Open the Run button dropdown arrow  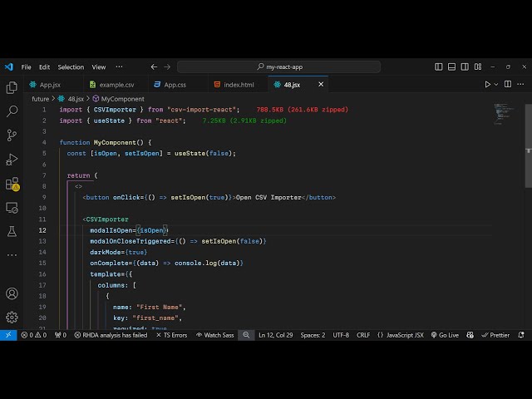point(498,84)
